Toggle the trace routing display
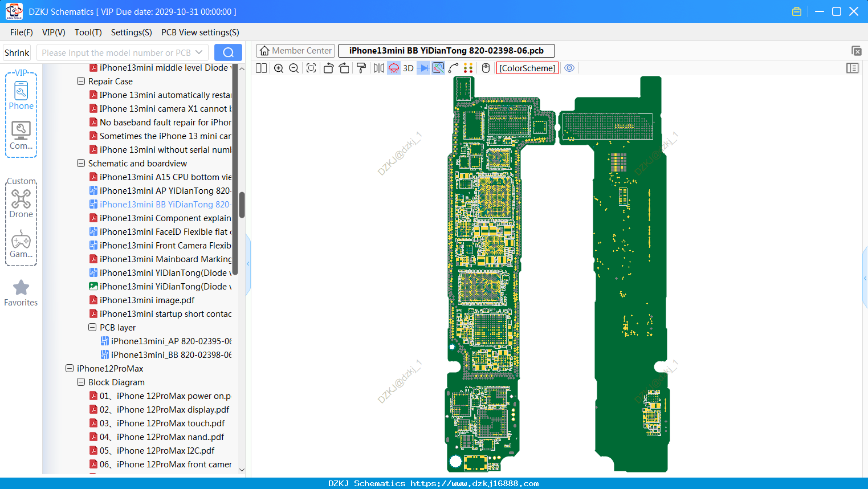 pos(438,68)
